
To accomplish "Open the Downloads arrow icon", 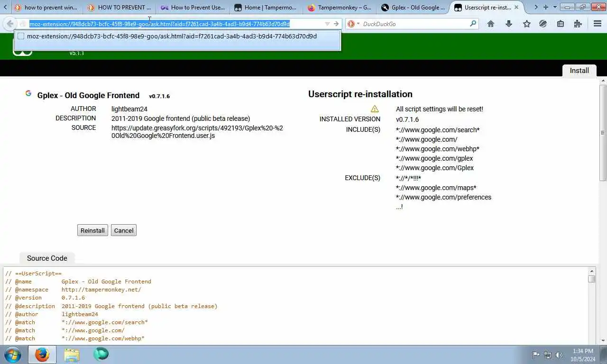I will (x=509, y=24).
